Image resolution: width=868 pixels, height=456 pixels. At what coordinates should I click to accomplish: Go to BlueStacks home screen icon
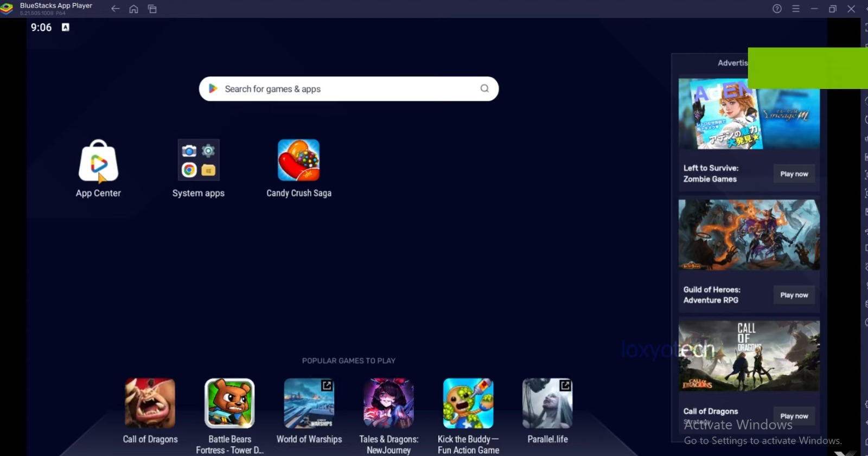click(x=133, y=9)
